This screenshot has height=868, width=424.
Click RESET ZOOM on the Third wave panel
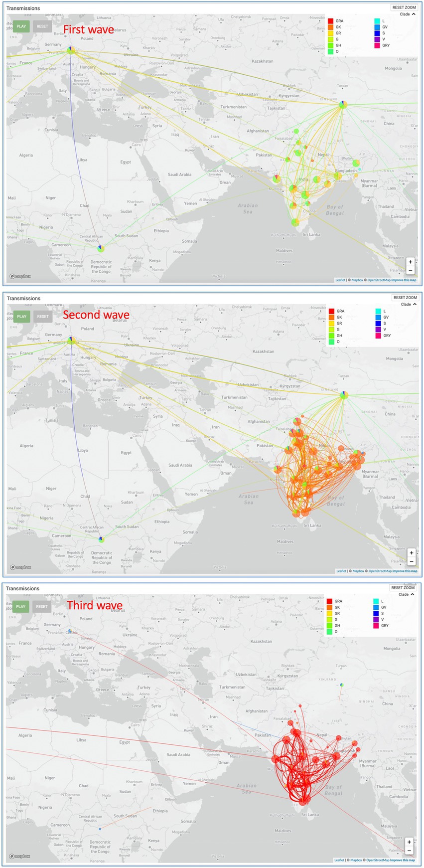(403, 588)
